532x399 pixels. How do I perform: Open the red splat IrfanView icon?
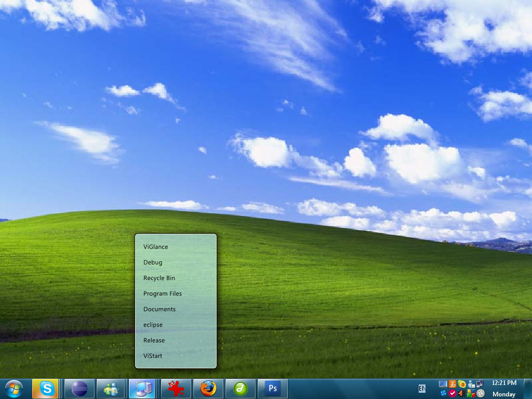click(x=176, y=388)
